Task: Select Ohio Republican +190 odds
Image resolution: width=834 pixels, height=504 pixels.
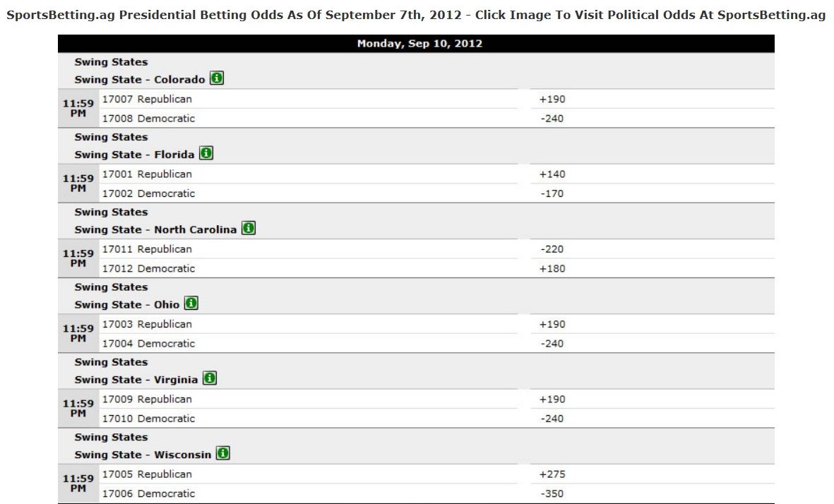Action: [552, 324]
